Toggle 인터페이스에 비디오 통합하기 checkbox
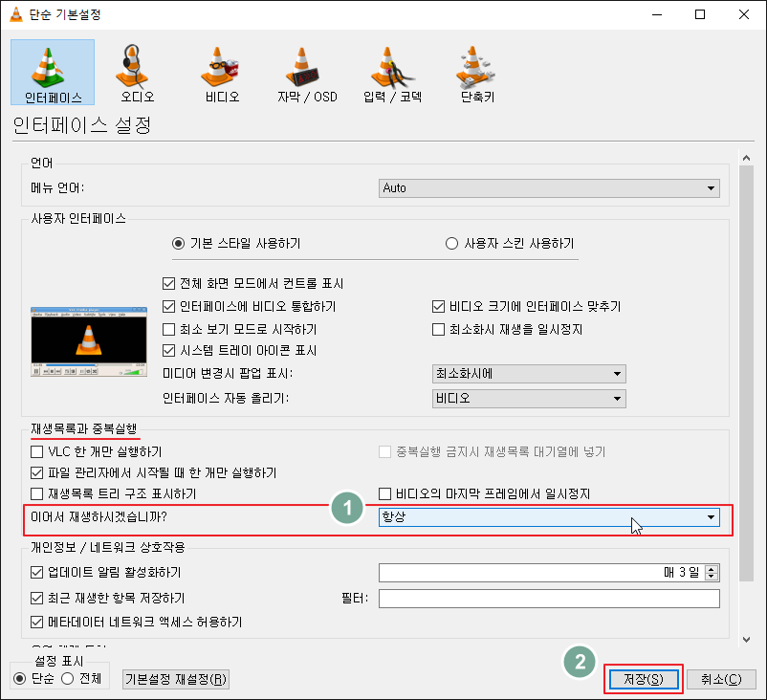The height and width of the screenshot is (700, 767). 168,306
